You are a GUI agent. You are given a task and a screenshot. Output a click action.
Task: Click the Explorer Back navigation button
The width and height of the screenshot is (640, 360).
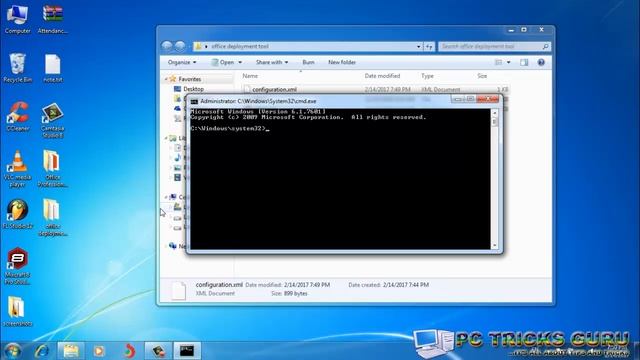point(167,46)
